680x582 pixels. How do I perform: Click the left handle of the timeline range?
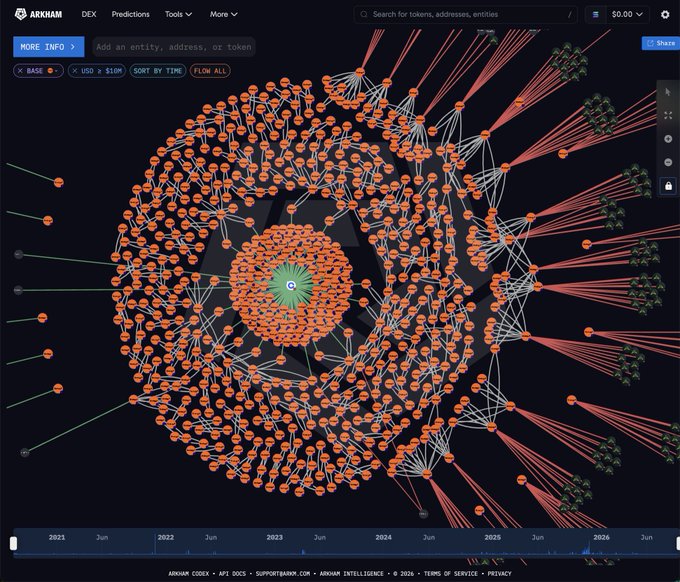click(x=13, y=543)
